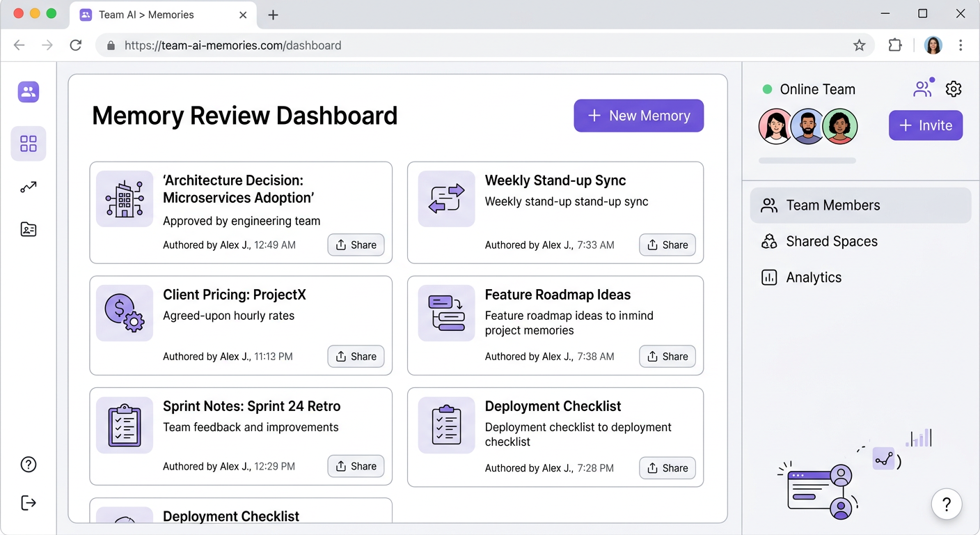Open a new browser tab
The width and height of the screenshot is (980, 535).
[273, 15]
